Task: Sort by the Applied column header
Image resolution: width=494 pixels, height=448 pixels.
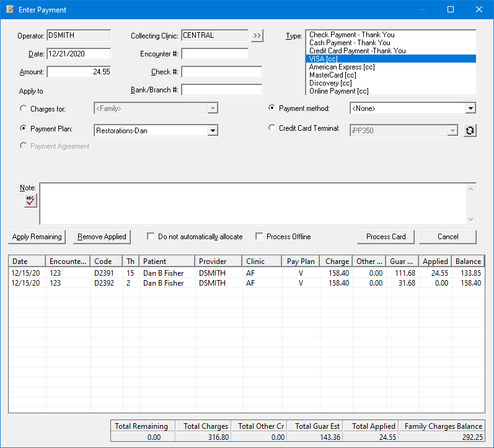Action: click(435, 261)
